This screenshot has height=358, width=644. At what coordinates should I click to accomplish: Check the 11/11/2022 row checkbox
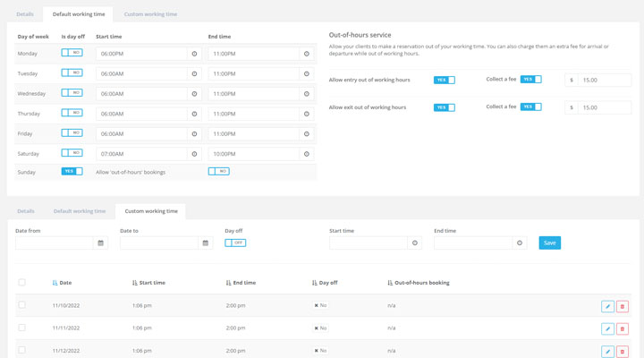click(21, 328)
